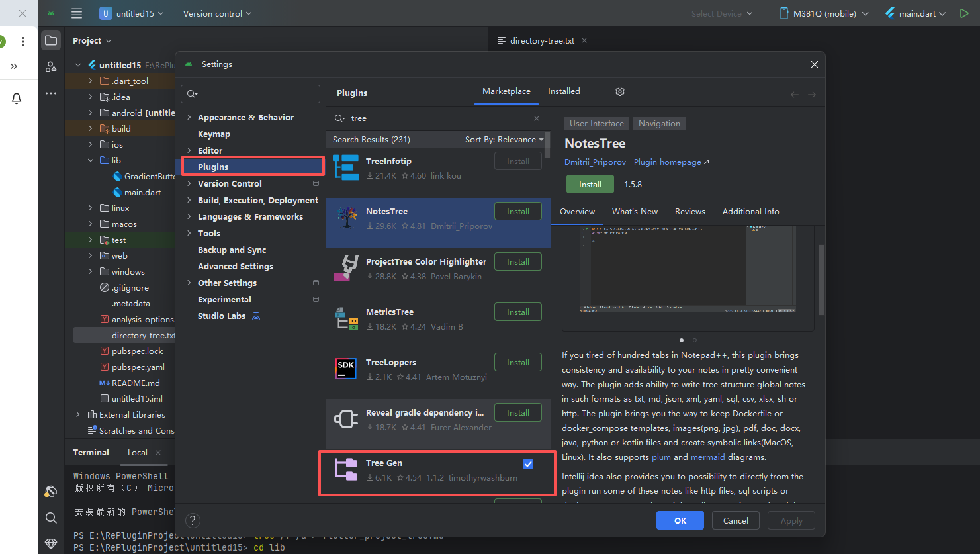Screen dimensions: 980x554
Task: Click the Studio Labs flask icon
Action: (x=256, y=316)
